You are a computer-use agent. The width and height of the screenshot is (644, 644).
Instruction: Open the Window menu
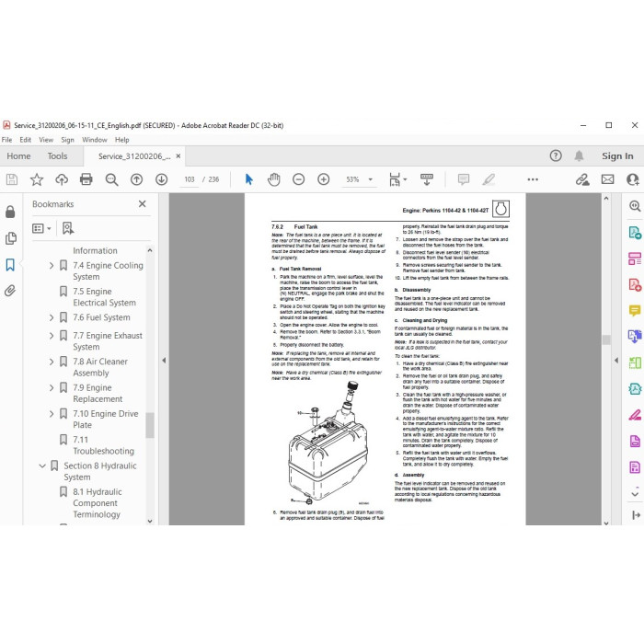(x=95, y=140)
